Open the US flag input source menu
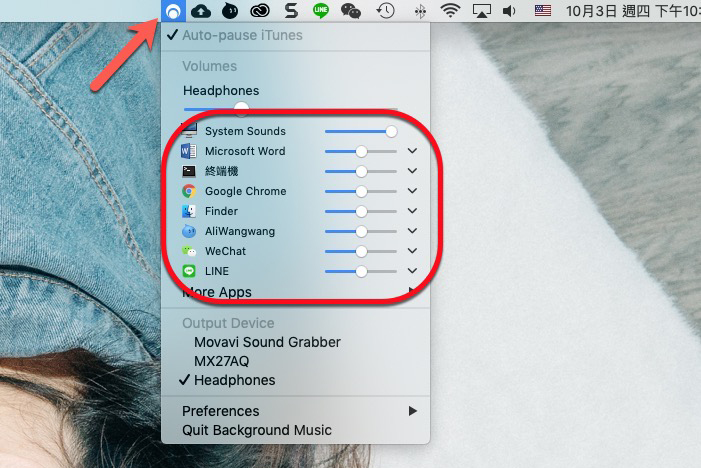The image size is (701, 468). 543,10
